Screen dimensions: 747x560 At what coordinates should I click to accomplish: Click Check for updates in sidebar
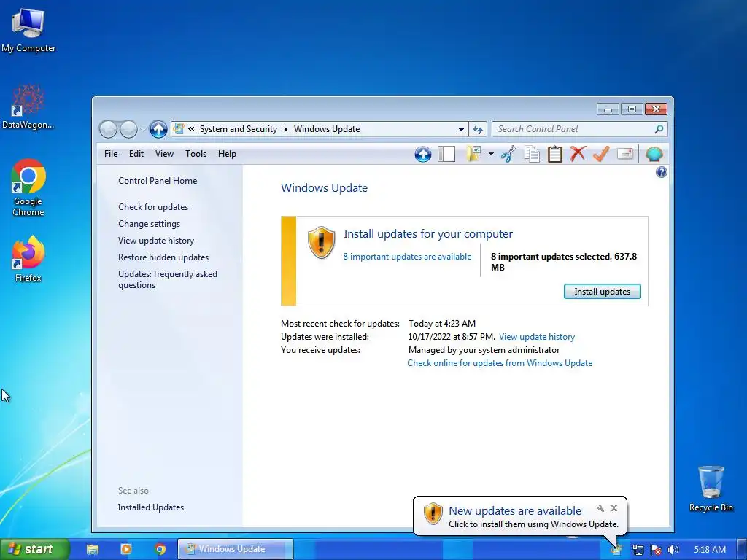153,207
